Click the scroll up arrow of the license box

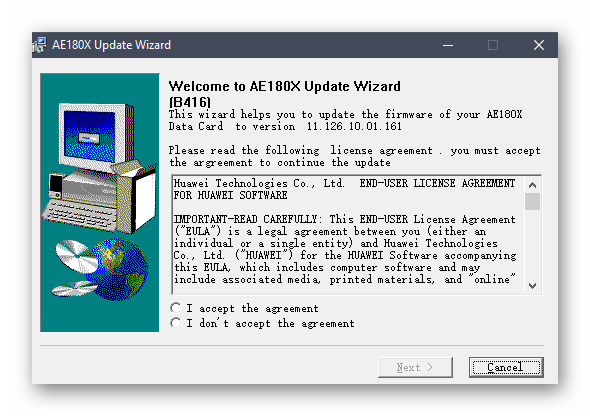coord(532,185)
